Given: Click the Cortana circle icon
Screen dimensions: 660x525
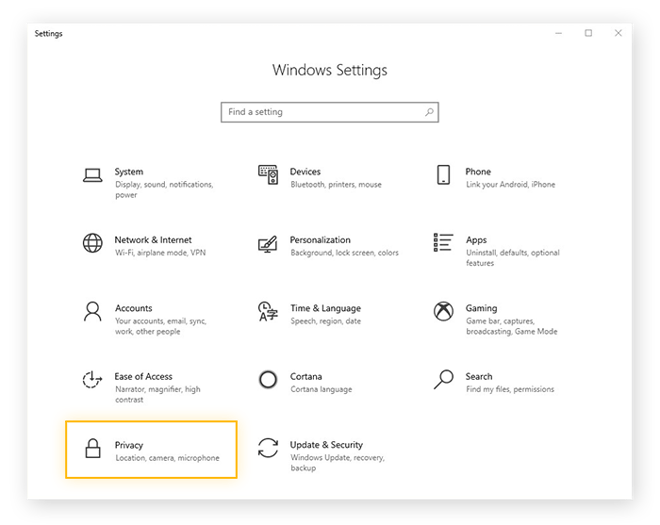Looking at the screenshot, I should click(x=268, y=379).
